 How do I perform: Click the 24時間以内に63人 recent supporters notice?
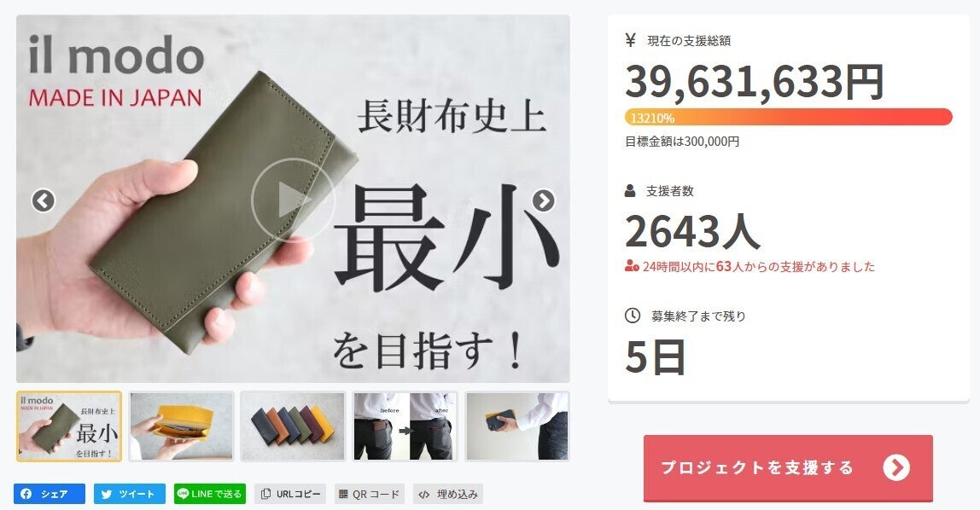point(750,267)
